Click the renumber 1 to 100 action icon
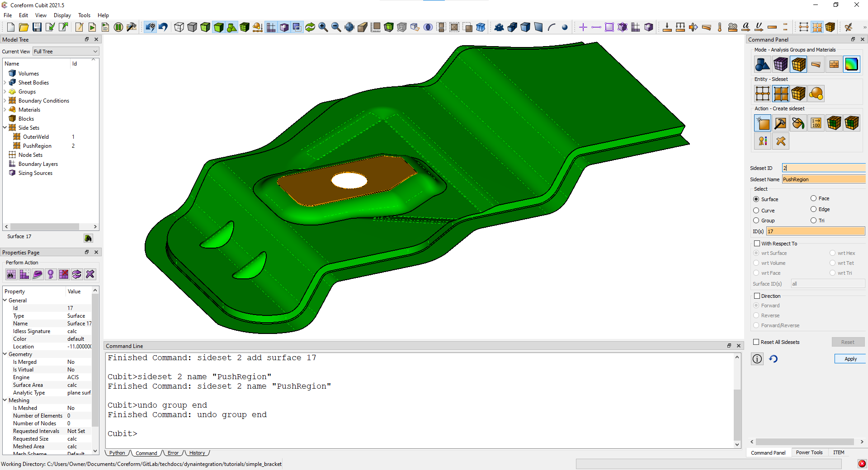The image size is (868, 470). click(x=816, y=123)
